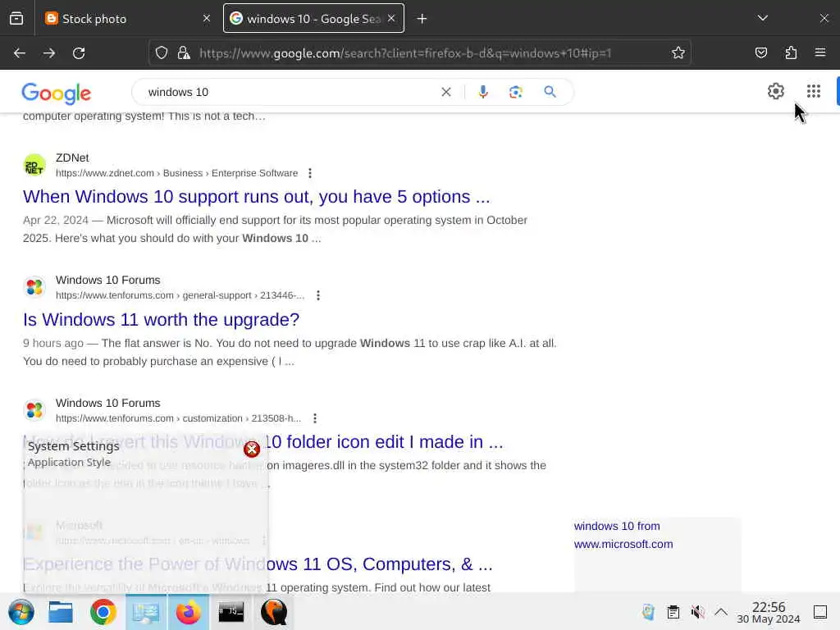The image size is (840, 630).
Task: Open ZDNet result options menu
Action: click(309, 173)
